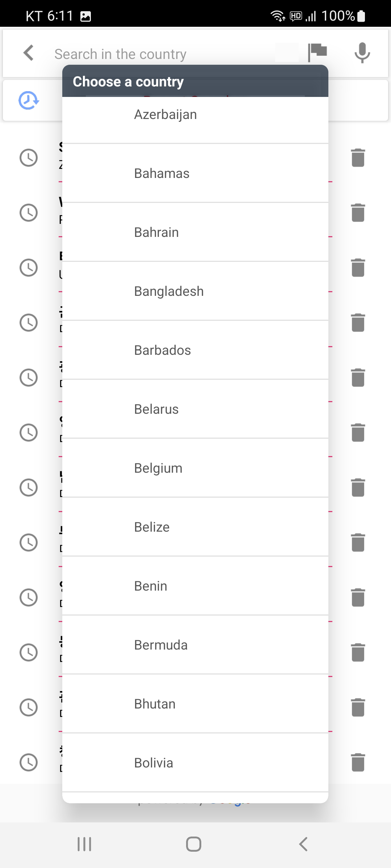Select Bangladesh from the list
The width and height of the screenshot is (391, 868).
point(195,291)
